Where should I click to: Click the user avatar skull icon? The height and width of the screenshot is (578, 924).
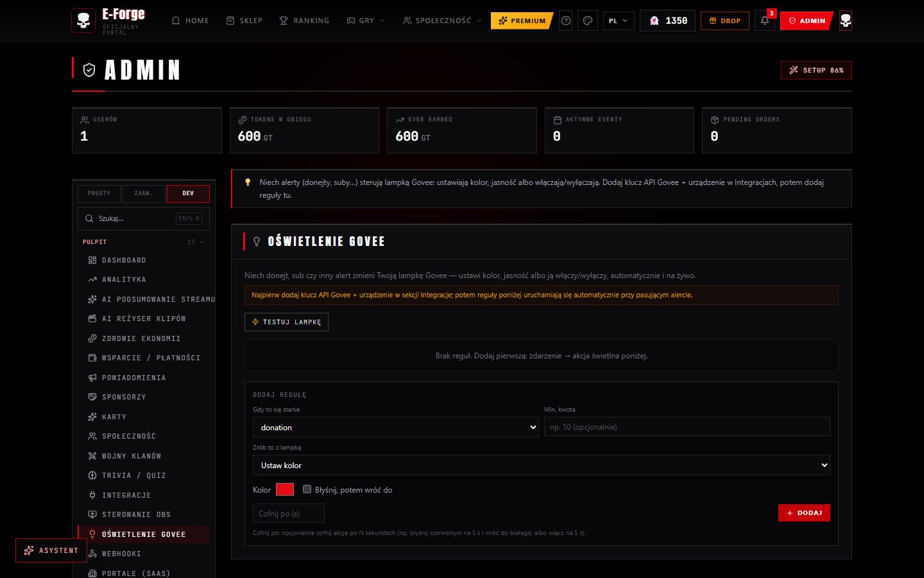(846, 21)
